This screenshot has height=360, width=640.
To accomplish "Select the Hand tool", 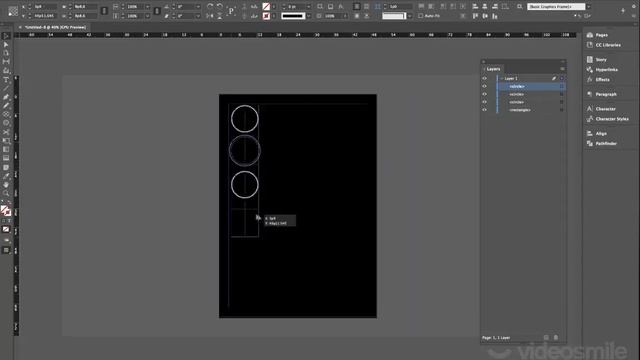I will point(6,185).
